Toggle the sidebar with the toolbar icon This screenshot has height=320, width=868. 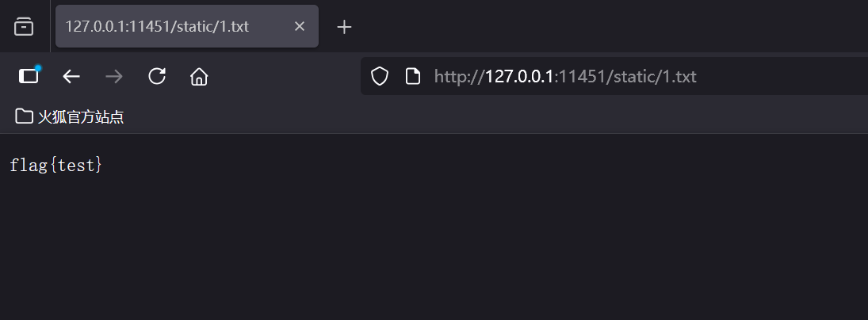(x=29, y=76)
